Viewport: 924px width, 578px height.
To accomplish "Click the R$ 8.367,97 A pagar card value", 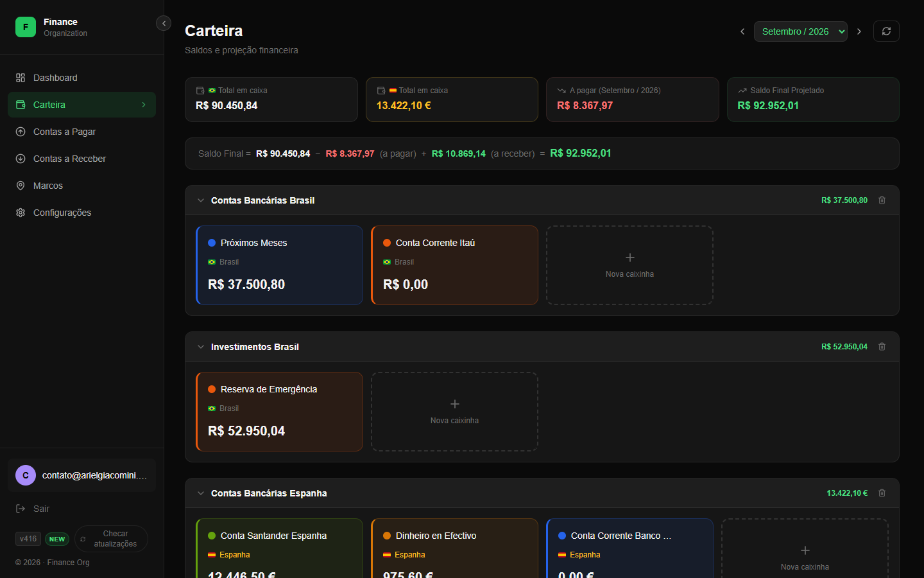I will (585, 105).
